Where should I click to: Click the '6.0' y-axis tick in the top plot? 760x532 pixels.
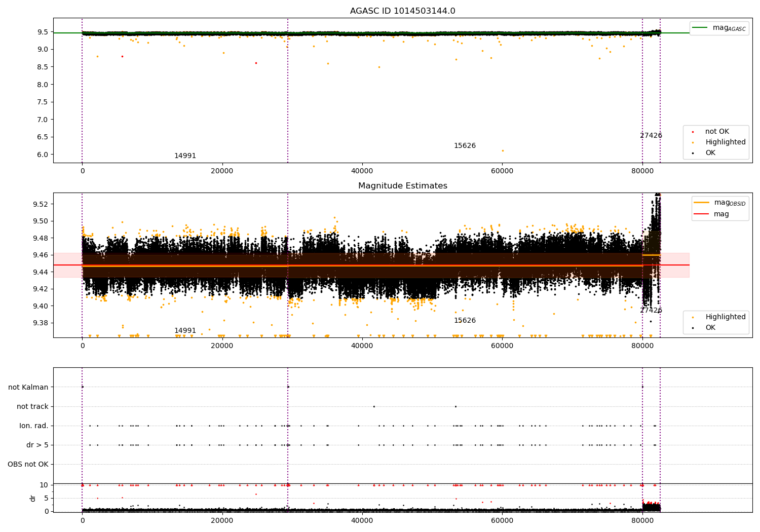(43, 155)
